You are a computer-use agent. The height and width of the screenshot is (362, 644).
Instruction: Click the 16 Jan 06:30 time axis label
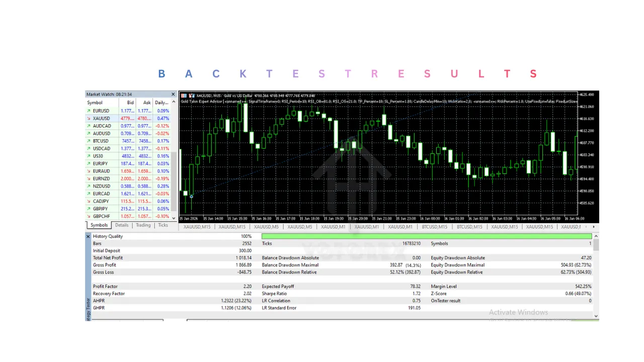(574, 219)
